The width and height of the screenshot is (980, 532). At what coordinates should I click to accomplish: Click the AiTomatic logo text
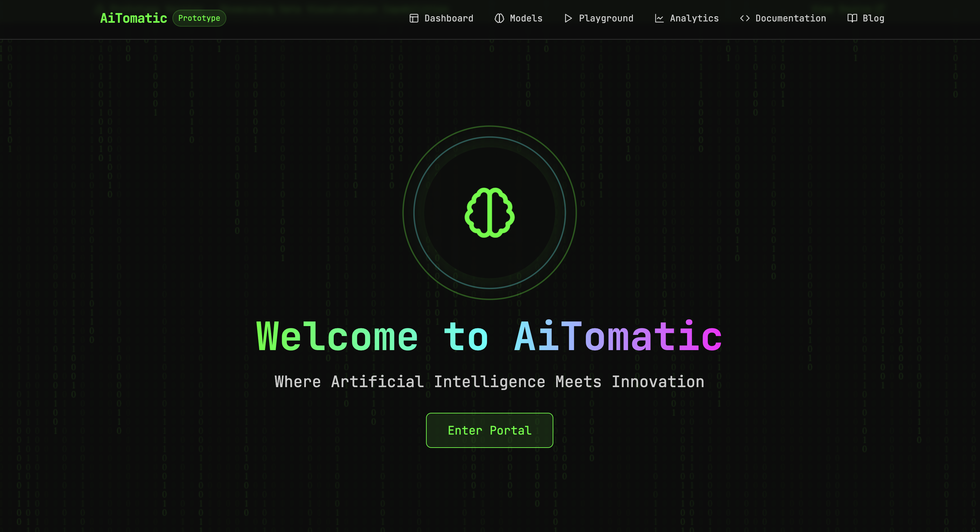[133, 18]
